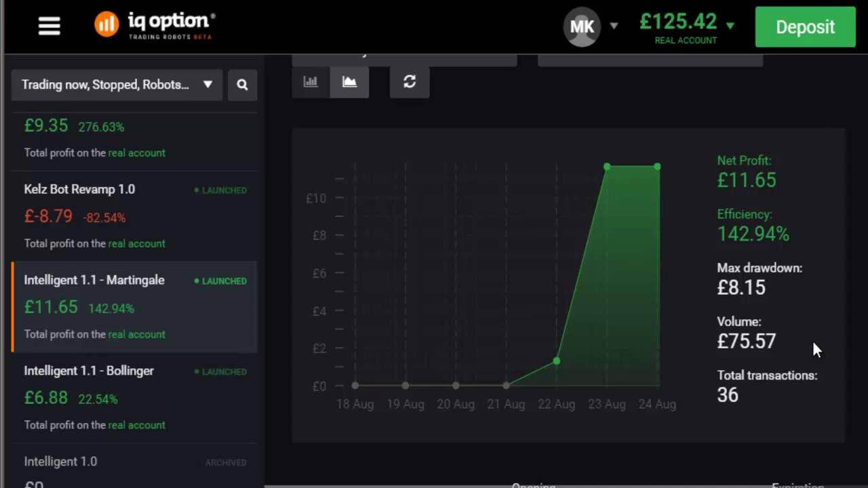Click the Efficiency value 142.94% in chart panel
868x488 pixels.
pyautogui.click(x=753, y=234)
